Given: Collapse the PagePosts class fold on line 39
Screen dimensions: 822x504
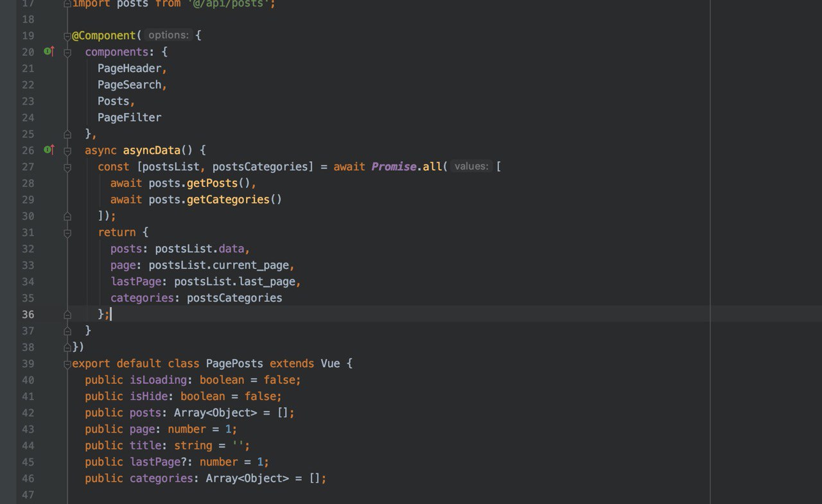Looking at the screenshot, I should [x=67, y=363].
